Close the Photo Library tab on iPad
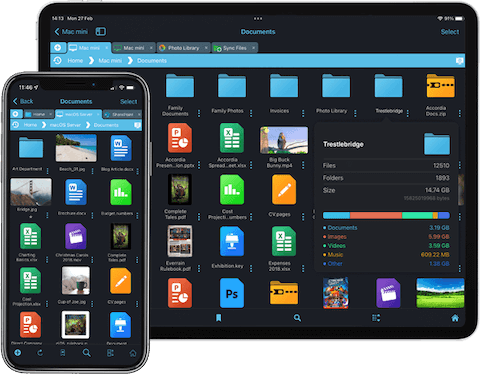 coord(206,48)
